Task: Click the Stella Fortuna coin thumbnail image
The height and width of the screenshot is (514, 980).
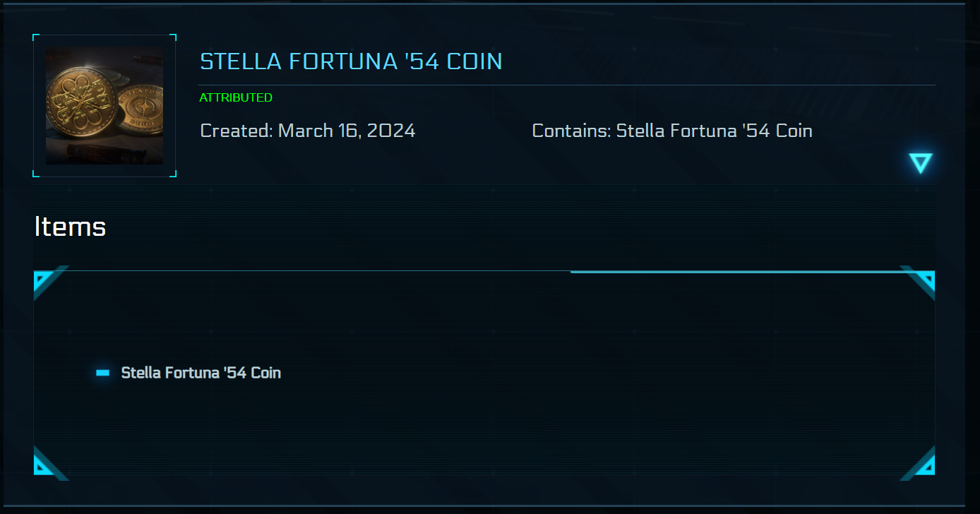Action: click(104, 106)
